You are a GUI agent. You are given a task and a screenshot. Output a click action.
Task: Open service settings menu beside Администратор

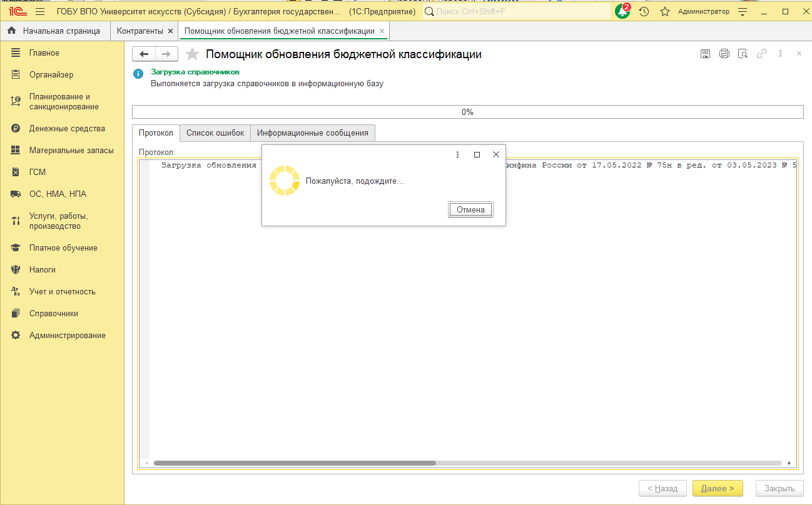(x=743, y=12)
